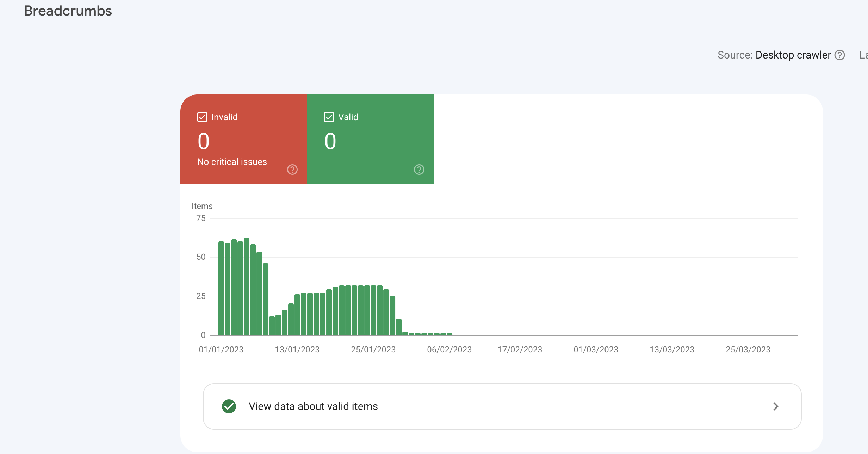Click the Invalid count of 0
Screen dimensions: 868x454
(204, 141)
